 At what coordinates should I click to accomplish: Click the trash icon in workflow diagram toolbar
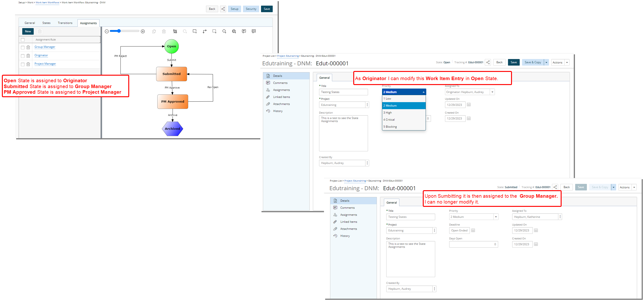tap(164, 31)
